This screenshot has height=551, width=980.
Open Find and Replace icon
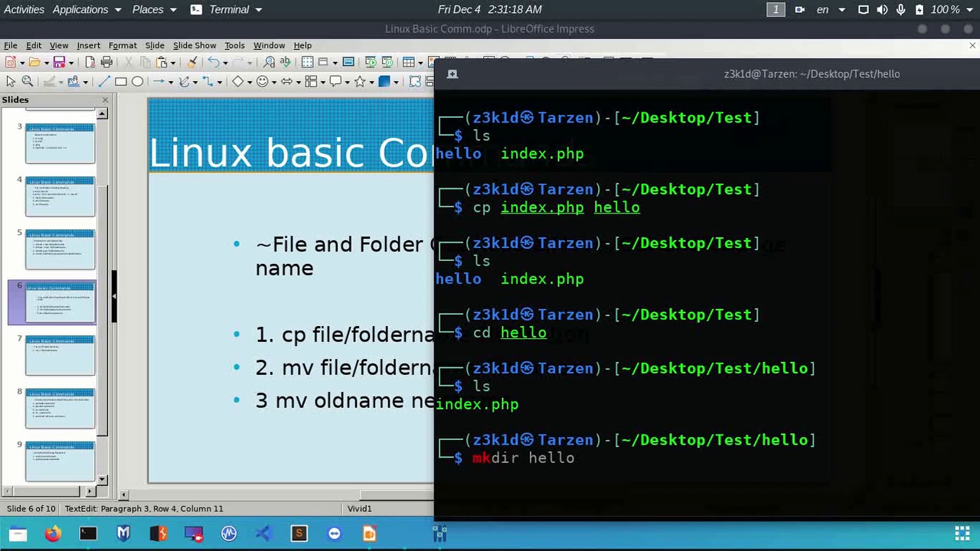tap(268, 62)
